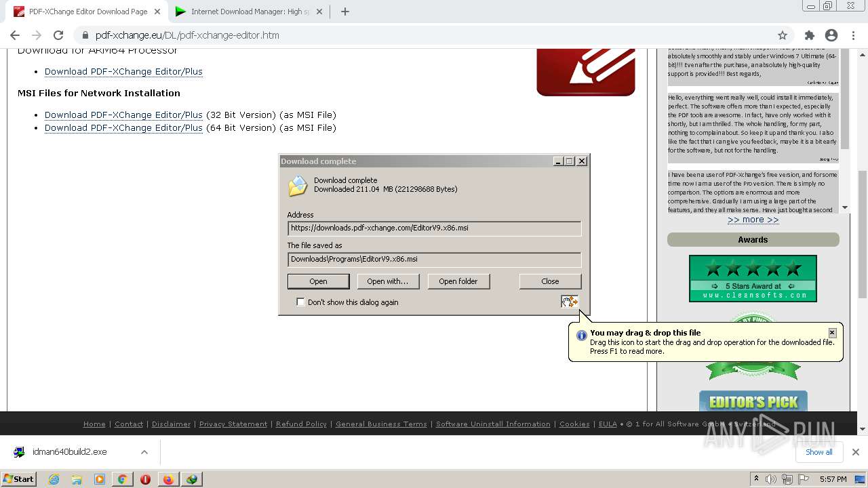Click the 32 Bit MSI download link

pyautogui.click(x=123, y=115)
